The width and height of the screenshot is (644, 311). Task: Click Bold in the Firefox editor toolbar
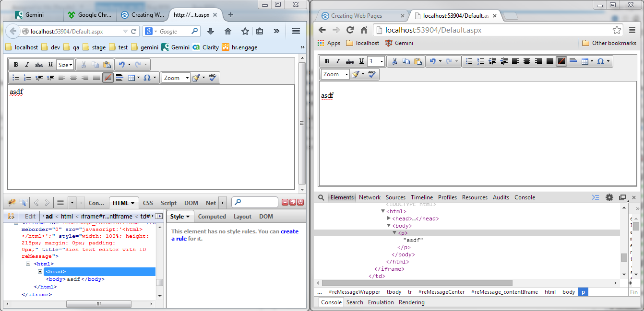click(16, 65)
